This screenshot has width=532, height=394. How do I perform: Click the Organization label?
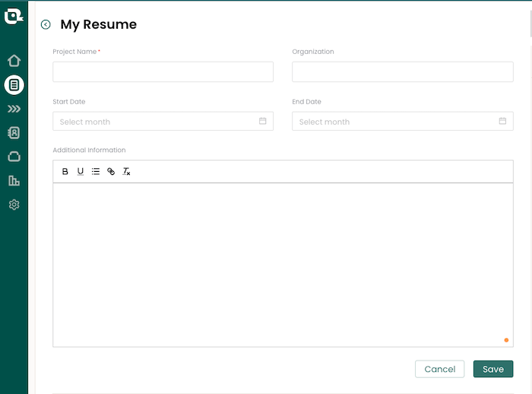[x=313, y=52]
